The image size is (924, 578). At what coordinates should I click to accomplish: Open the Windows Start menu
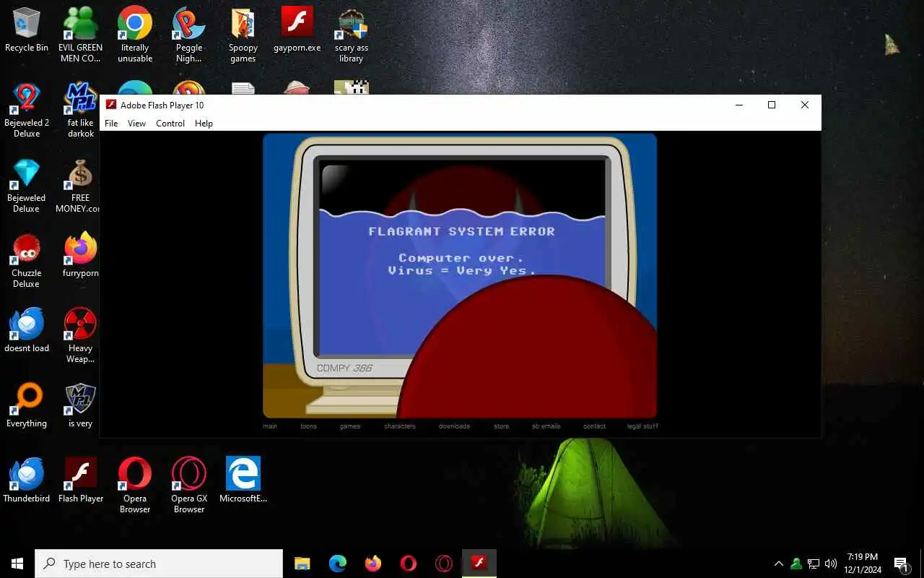[17, 564]
